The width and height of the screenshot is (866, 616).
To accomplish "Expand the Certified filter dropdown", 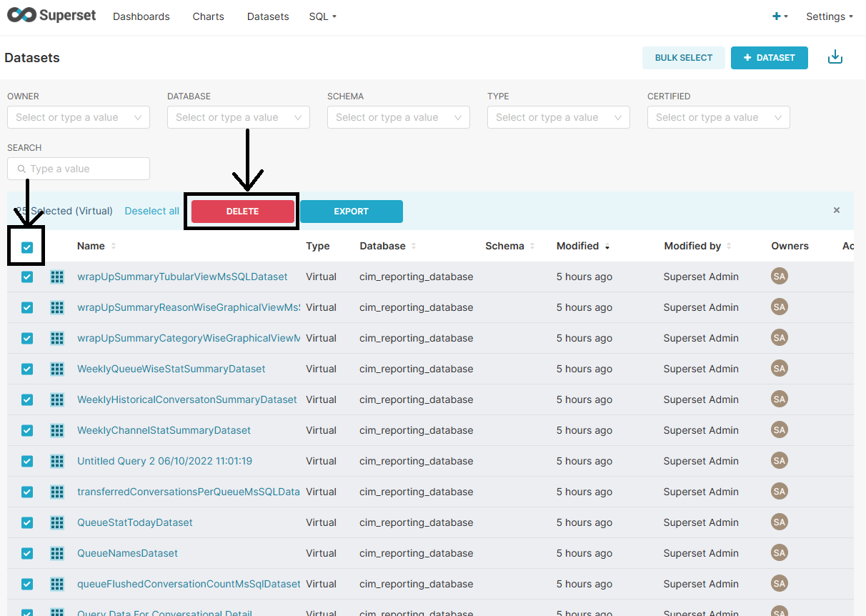I will [719, 118].
